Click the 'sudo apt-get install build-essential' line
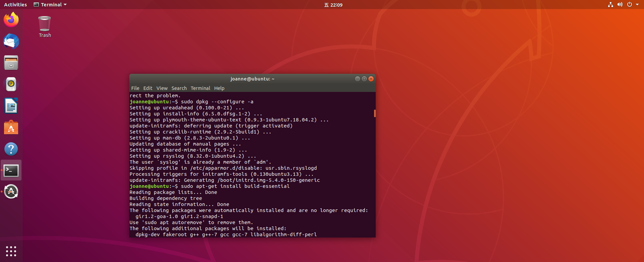The image size is (644, 262). click(x=210, y=186)
